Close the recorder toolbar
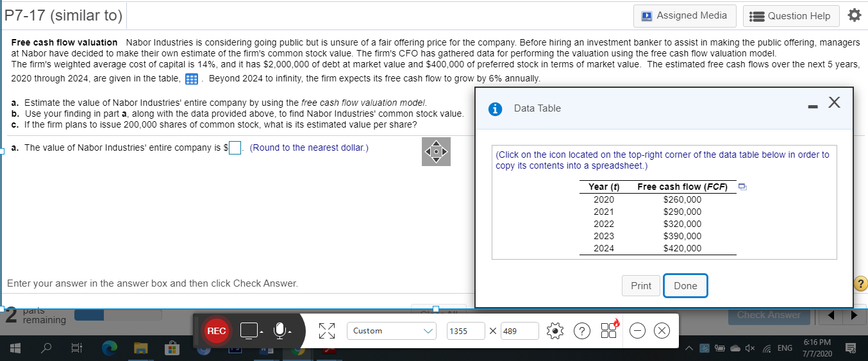 click(662, 331)
